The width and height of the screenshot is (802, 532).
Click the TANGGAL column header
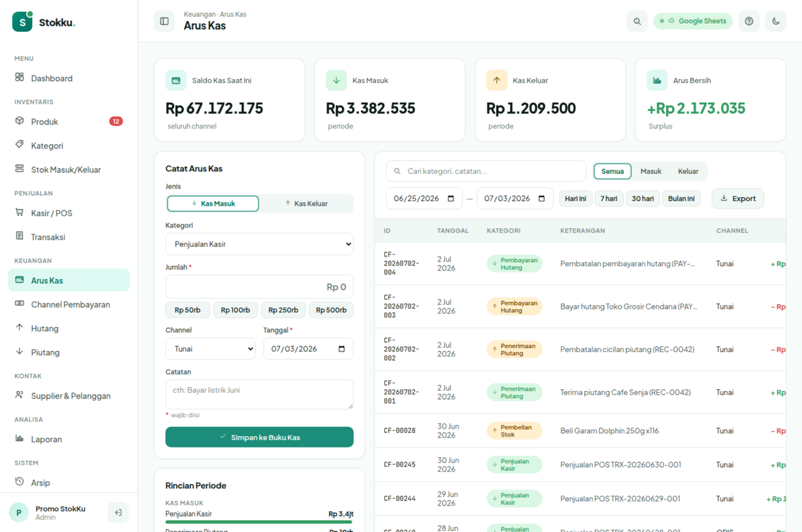[x=453, y=231]
